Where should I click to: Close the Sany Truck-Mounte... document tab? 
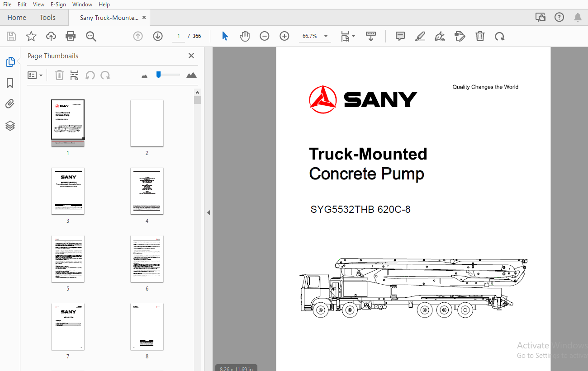pos(144,18)
